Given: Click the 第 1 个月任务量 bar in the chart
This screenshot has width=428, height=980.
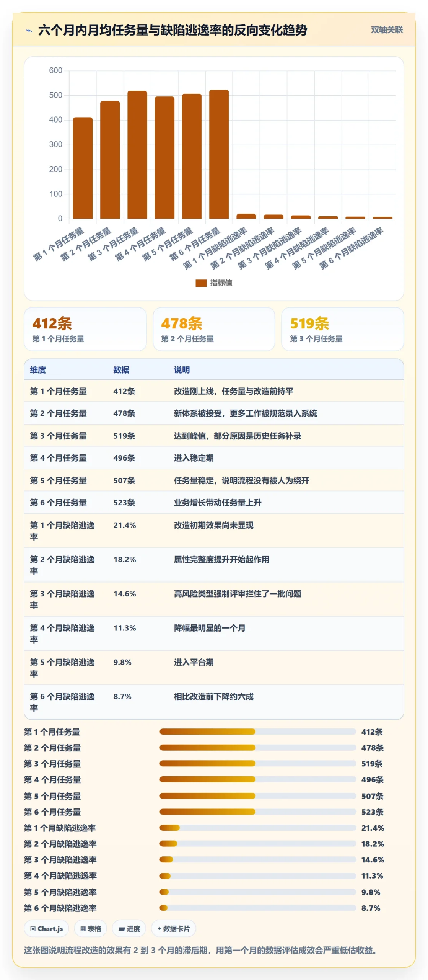Looking at the screenshot, I should click(83, 168).
